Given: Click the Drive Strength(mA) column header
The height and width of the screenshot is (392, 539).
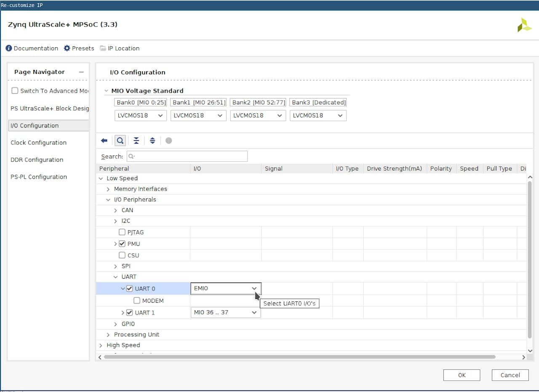Looking at the screenshot, I should tap(395, 168).
